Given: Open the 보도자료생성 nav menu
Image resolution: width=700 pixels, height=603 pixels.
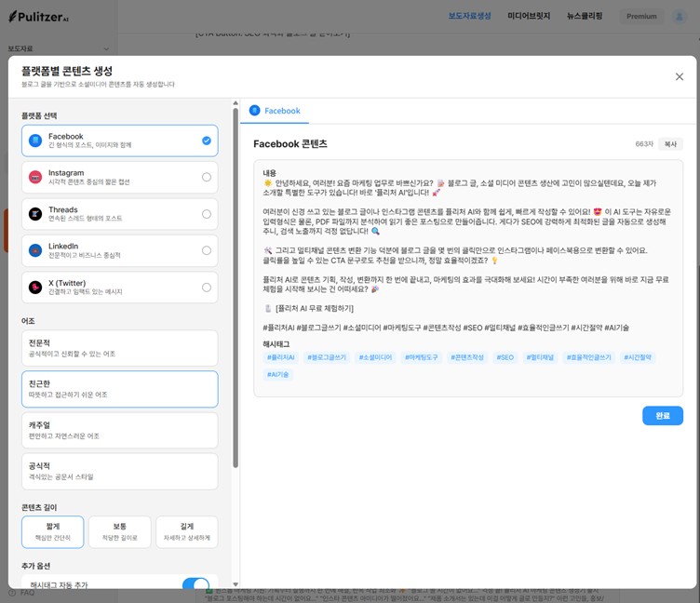Looking at the screenshot, I should pos(469,16).
